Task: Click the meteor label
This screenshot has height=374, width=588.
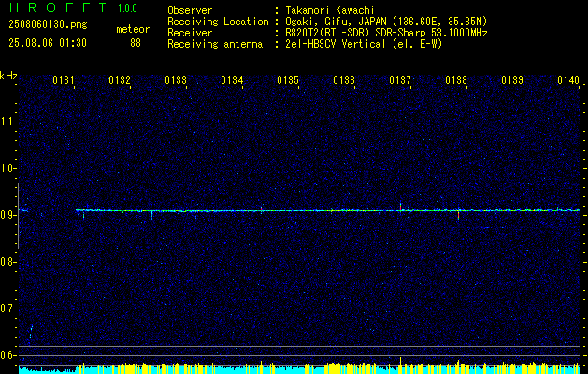Action: click(x=133, y=29)
